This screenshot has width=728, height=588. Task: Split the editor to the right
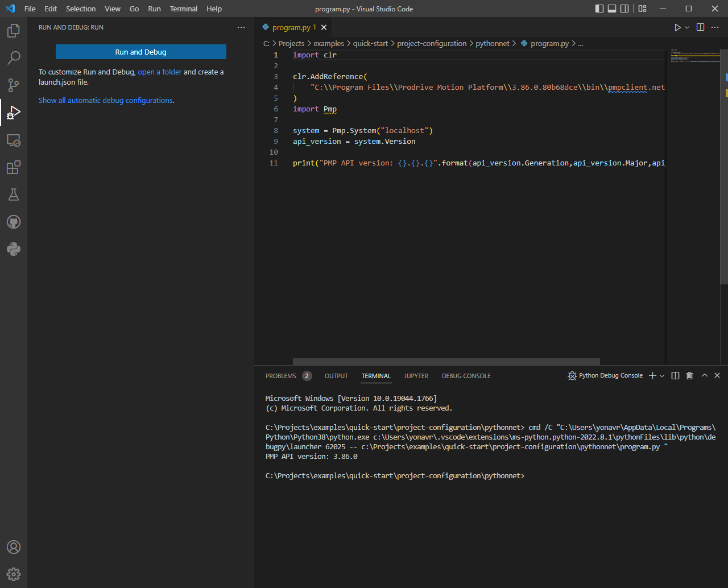point(700,27)
